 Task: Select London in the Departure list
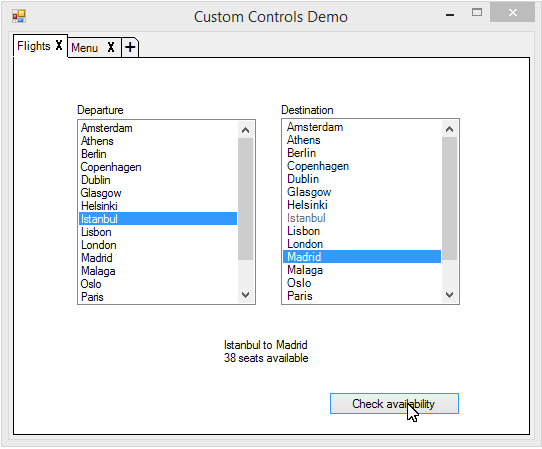(158, 245)
